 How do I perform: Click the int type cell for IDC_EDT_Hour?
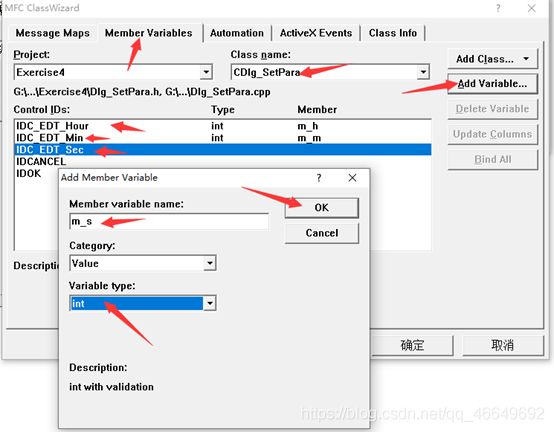(x=217, y=126)
